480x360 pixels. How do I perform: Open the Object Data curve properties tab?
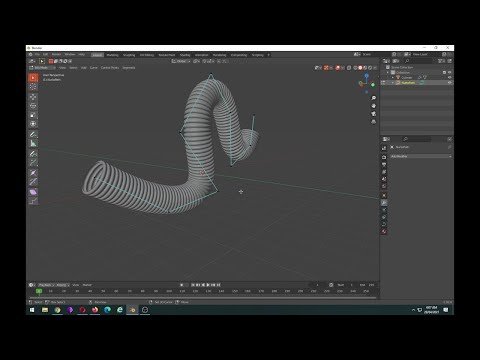(x=384, y=224)
